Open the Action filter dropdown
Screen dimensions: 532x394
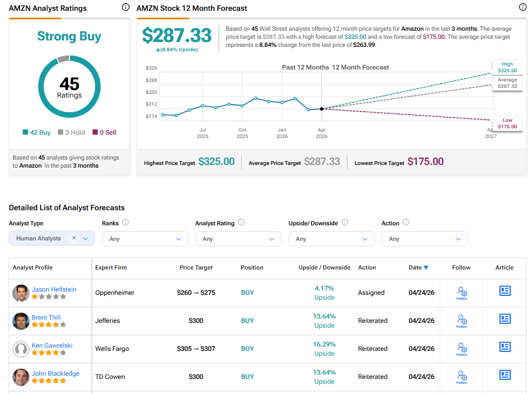pos(424,239)
